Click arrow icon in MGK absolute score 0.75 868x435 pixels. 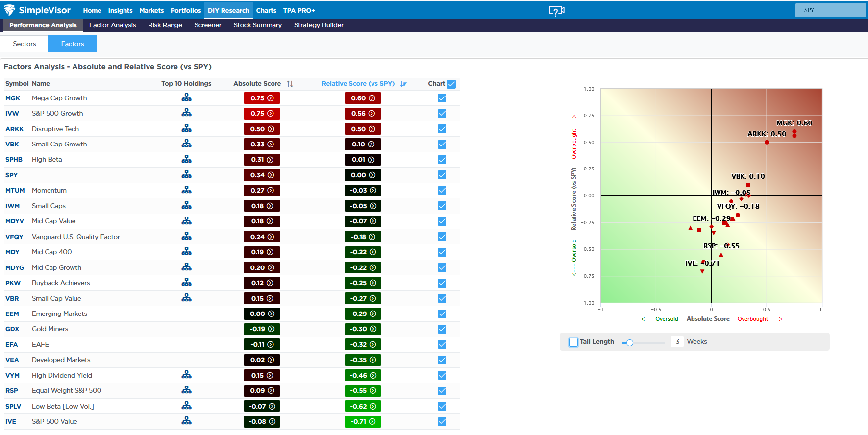click(x=271, y=98)
